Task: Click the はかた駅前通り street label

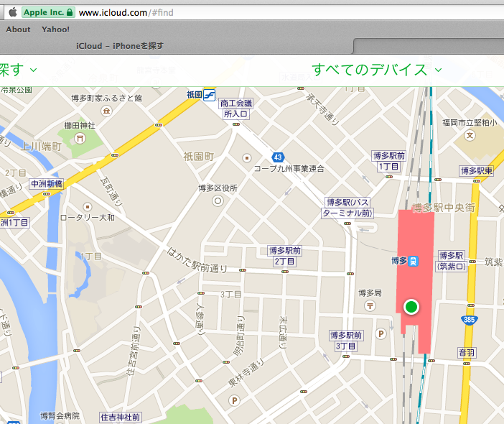Action: 197,260
